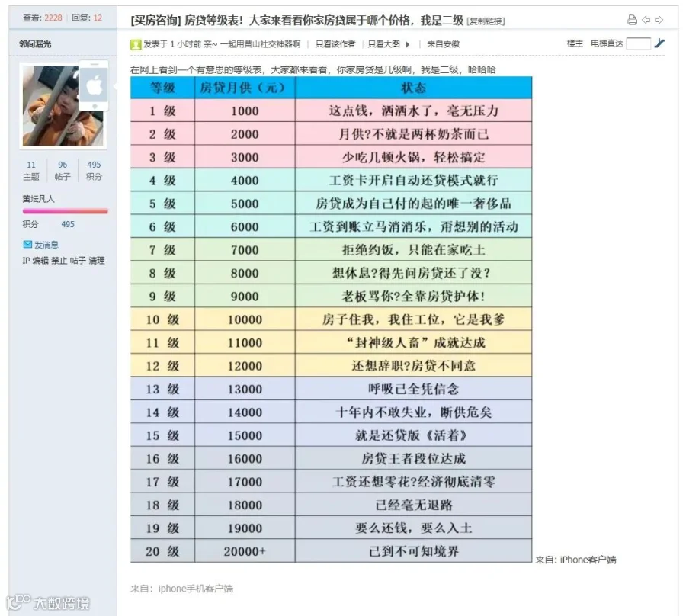Click the 发消息 envelope icon
The height and width of the screenshot is (616, 686).
[x=27, y=244]
